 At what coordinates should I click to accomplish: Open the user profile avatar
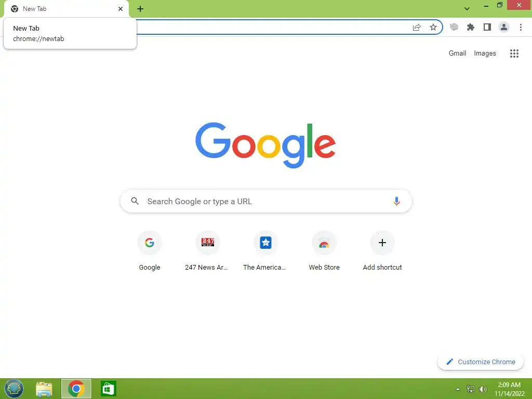pos(504,27)
